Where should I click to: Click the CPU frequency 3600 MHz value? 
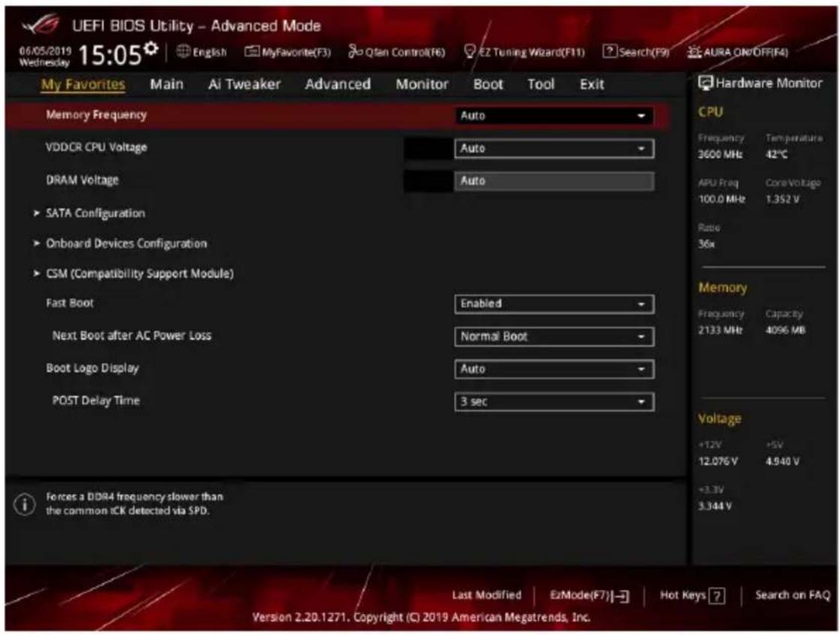[x=721, y=154]
